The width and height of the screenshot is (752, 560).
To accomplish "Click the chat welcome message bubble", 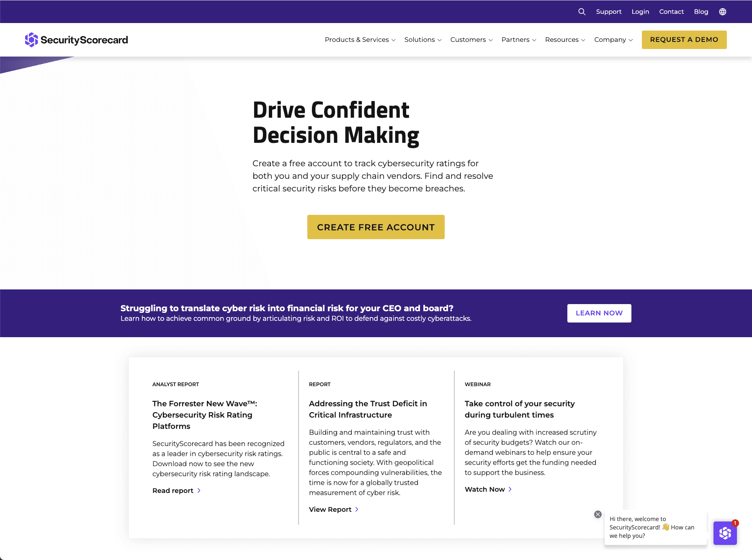I will click(656, 527).
